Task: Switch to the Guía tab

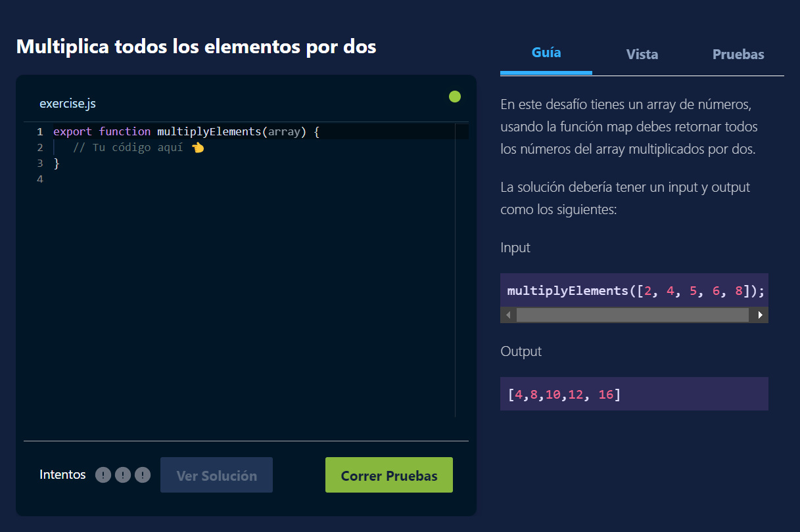Action: pos(546,53)
